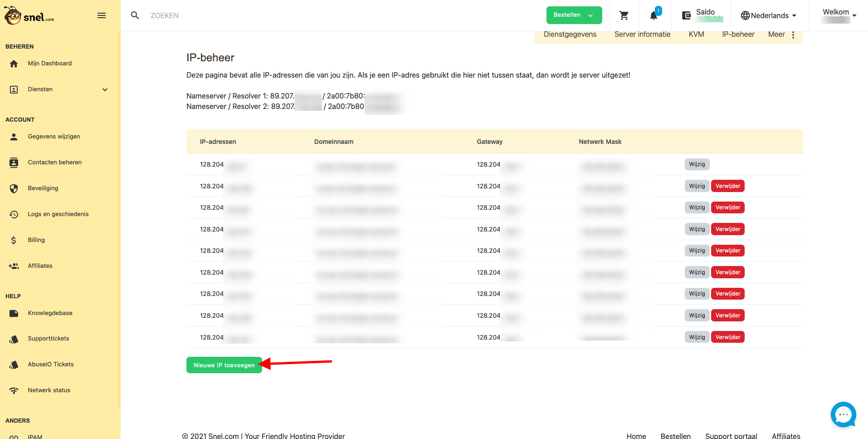Image resolution: width=868 pixels, height=439 pixels.
Task: Click the Nieuwe IP toevoegen button
Action: [224, 365]
